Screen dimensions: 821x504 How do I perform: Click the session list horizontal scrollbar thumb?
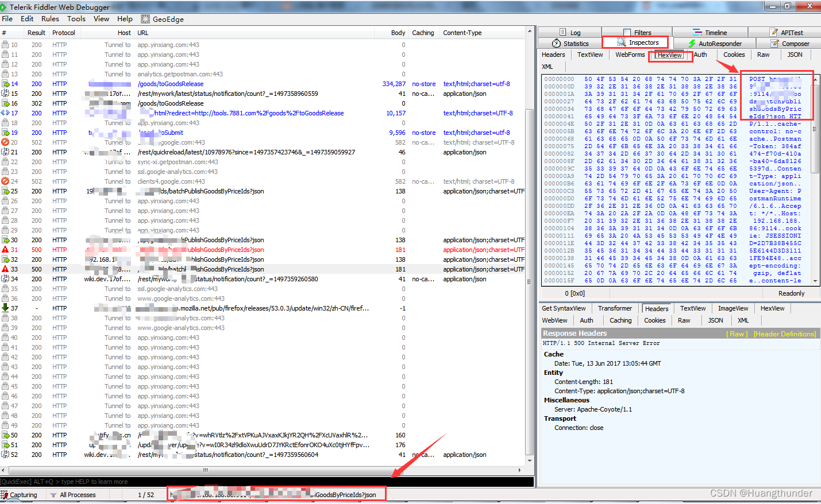[x=206, y=470]
